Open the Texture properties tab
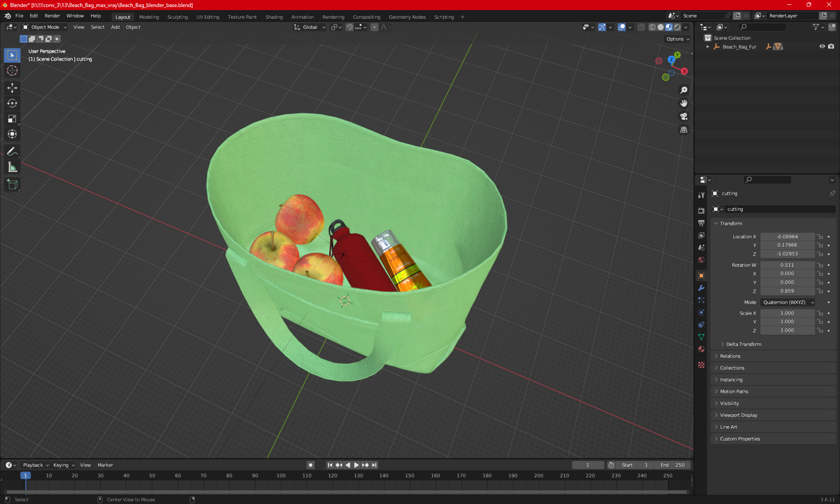 click(x=701, y=365)
